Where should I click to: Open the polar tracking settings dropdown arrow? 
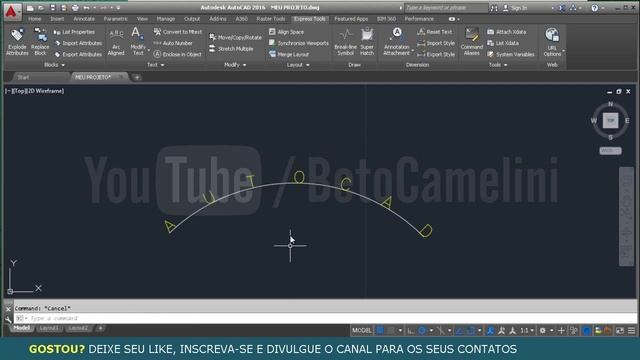[431, 331]
